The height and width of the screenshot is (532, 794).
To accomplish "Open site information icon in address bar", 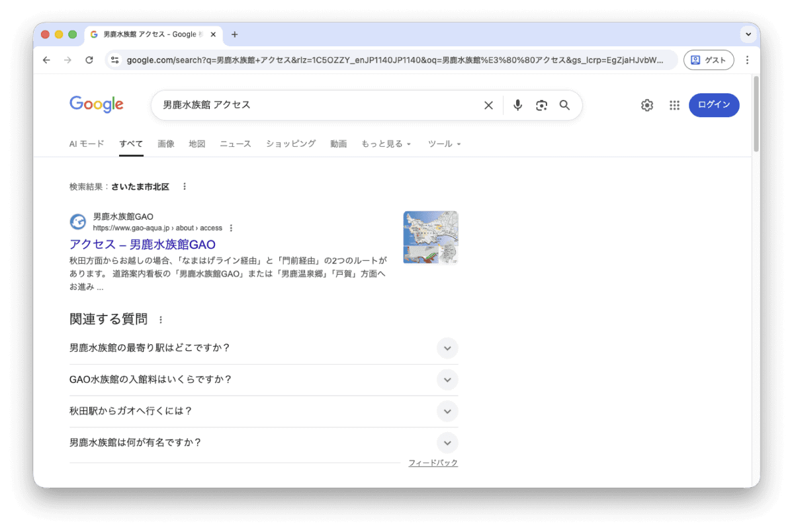I will point(115,60).
